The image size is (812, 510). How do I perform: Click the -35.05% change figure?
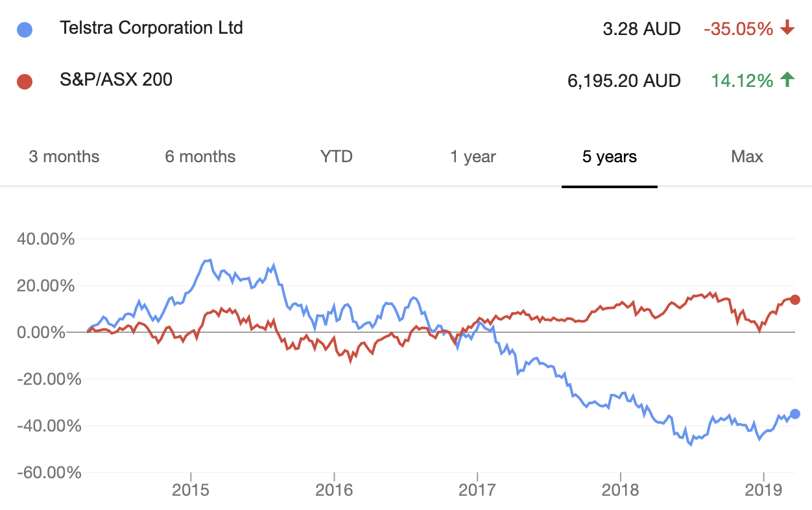tap(738, 29)
